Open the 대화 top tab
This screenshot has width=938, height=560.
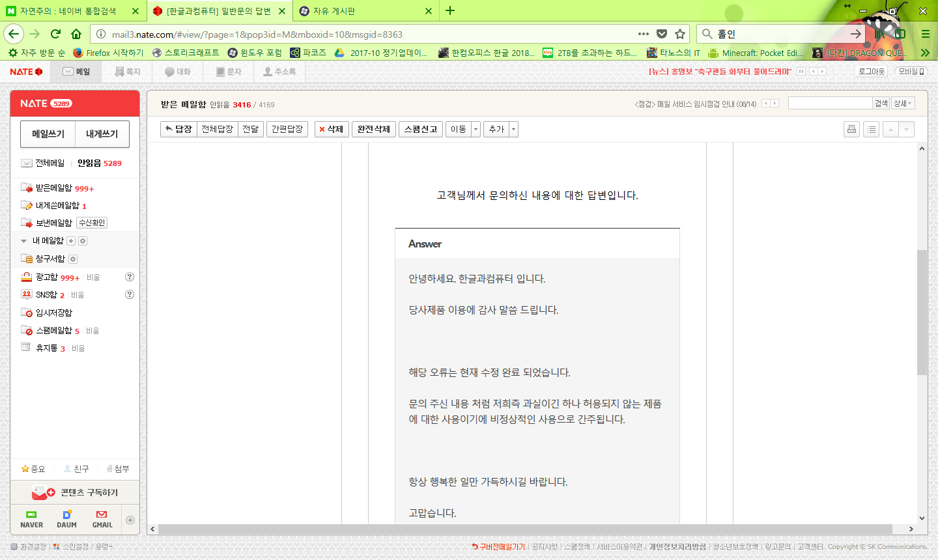click(x=178, y=72)
